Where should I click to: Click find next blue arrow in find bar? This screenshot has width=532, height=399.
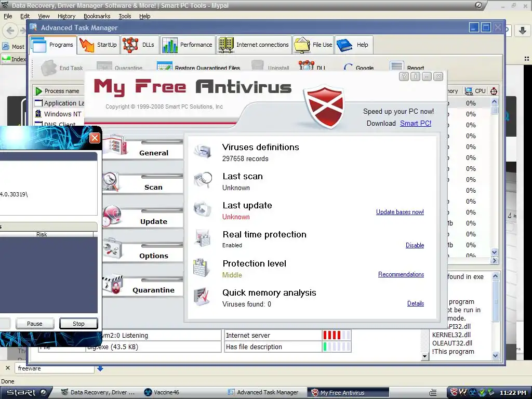tap(100, 368)
